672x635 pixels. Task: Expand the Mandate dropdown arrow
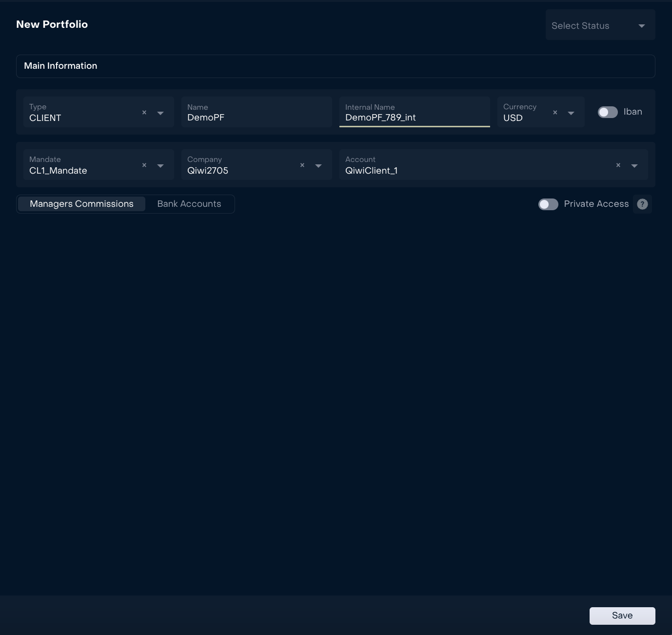[x=160, y=166]
